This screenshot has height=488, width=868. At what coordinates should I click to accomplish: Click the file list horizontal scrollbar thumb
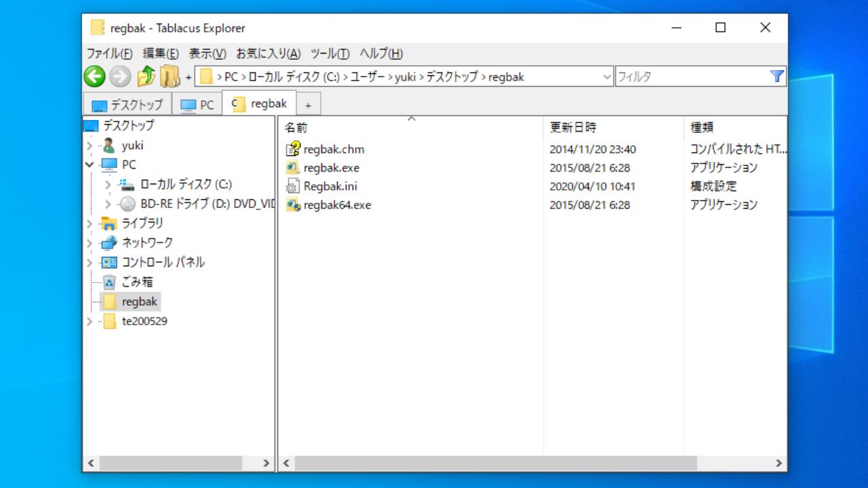coord(496,463)
